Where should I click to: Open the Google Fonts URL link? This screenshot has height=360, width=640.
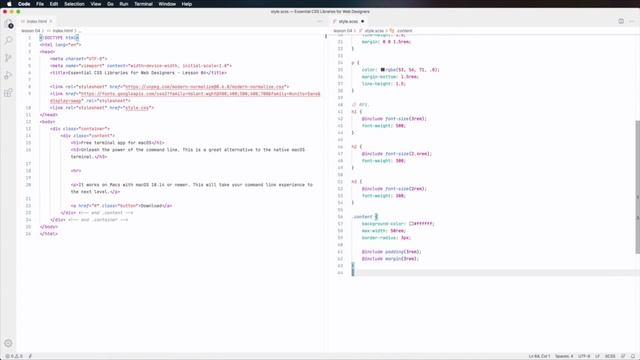200,94
